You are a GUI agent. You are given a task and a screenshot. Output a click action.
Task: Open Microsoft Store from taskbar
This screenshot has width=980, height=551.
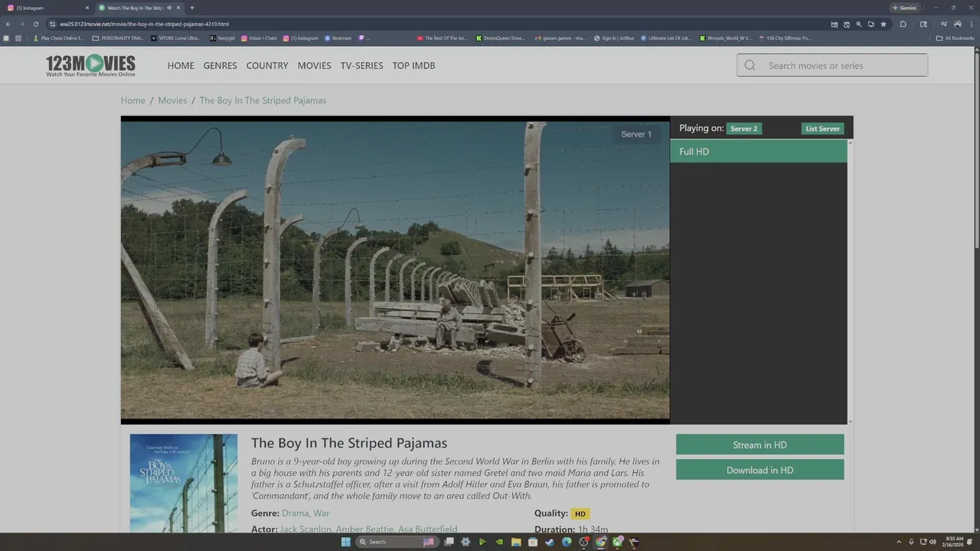click(533, 542)
